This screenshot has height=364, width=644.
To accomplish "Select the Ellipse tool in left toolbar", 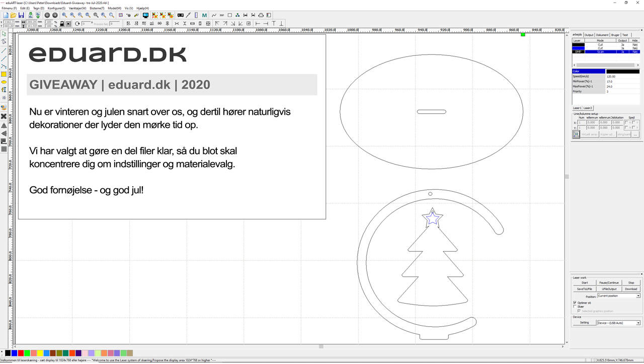I will point(4,82).
